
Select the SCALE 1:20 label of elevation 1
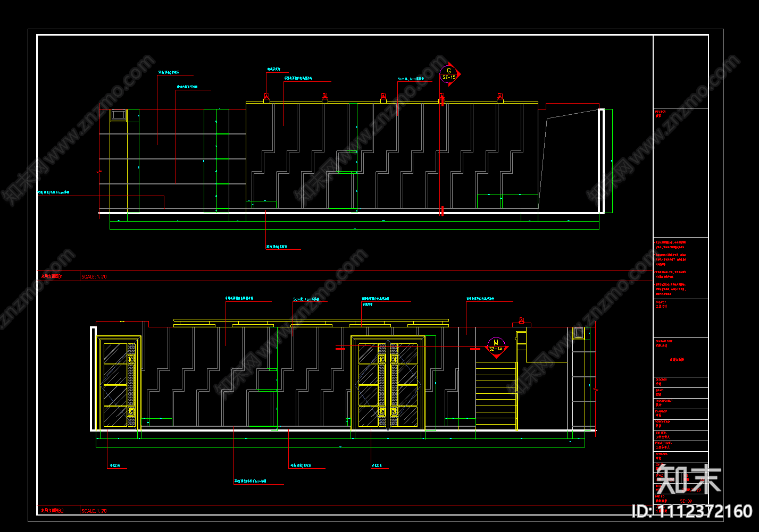tap(94, 276)
